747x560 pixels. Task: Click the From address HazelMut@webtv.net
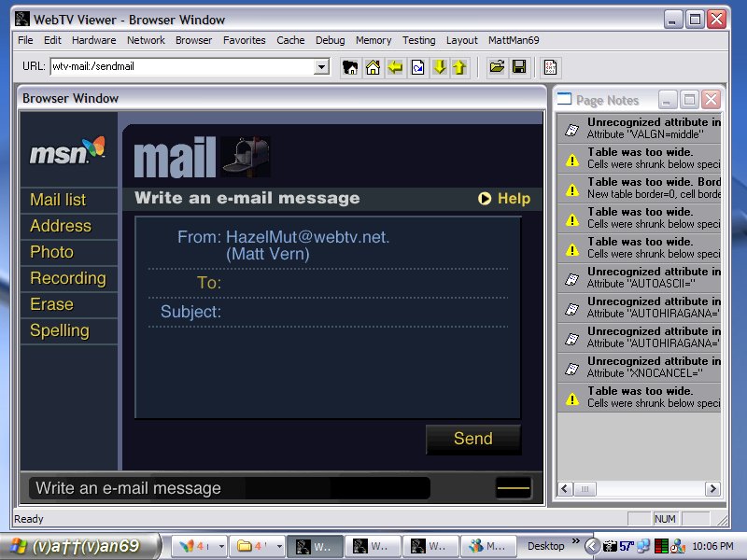coord(307,237)
